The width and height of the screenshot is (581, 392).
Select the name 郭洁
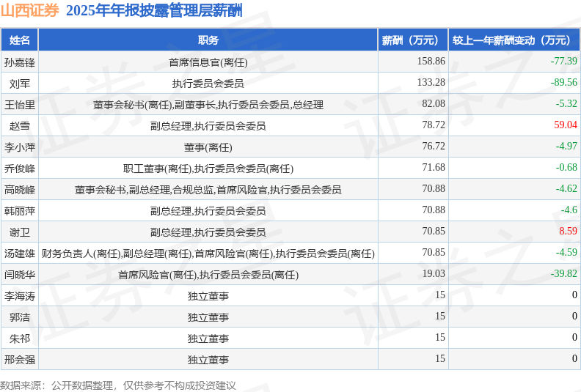tap(20, 317)
